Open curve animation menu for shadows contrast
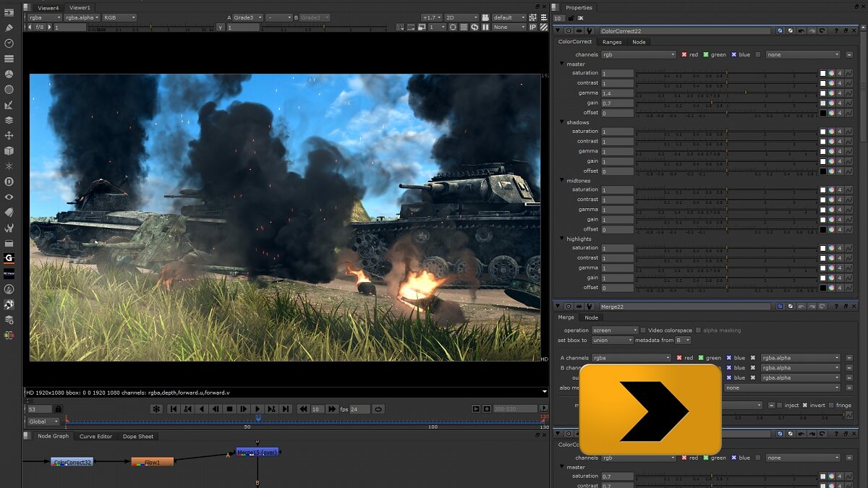The height and width of the screenshot is (488, 868). coord(849,142)
